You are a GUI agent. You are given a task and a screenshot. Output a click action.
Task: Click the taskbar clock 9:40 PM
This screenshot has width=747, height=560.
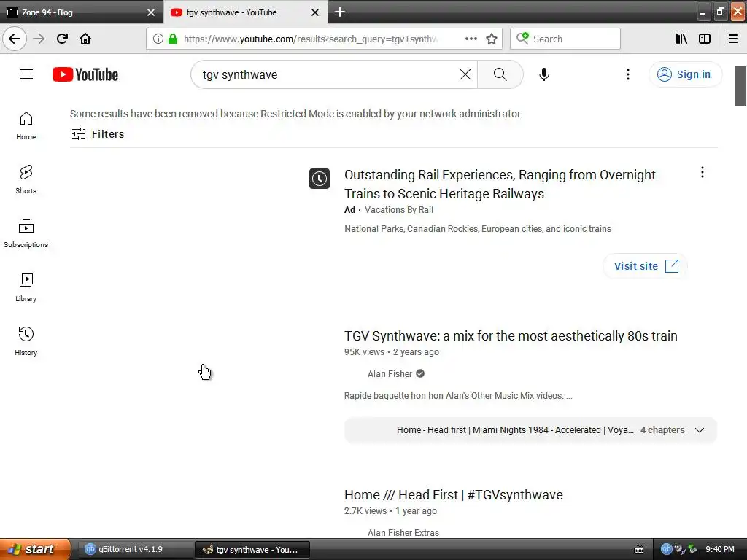point(719,549)
